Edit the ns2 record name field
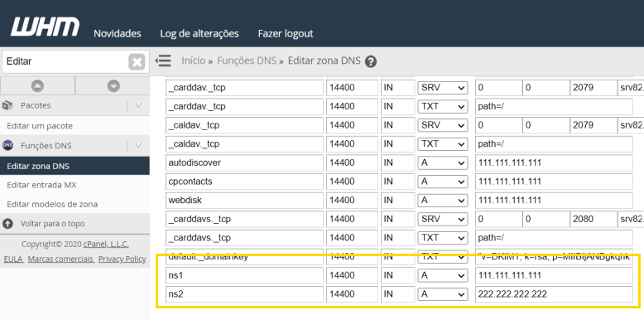 point(244,294)
